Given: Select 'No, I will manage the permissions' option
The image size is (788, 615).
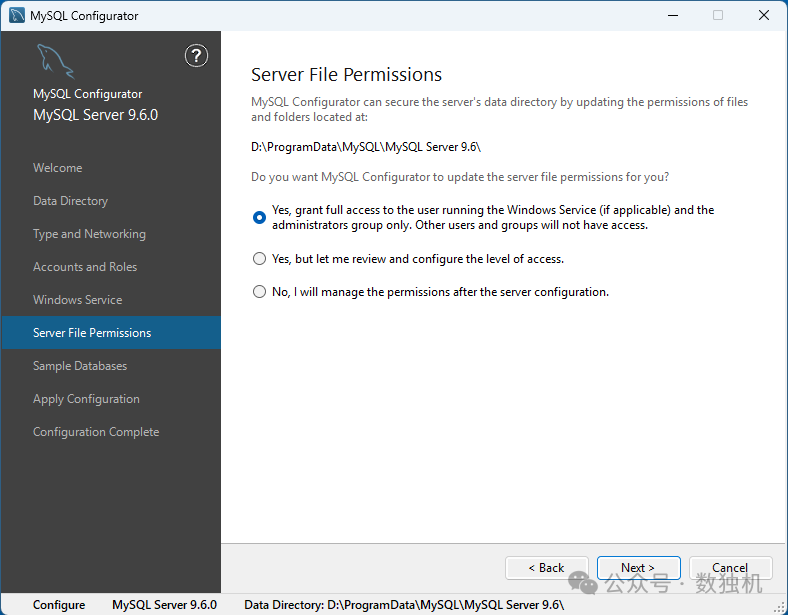Looking at the screenshot, I should [x=259, y=292].
